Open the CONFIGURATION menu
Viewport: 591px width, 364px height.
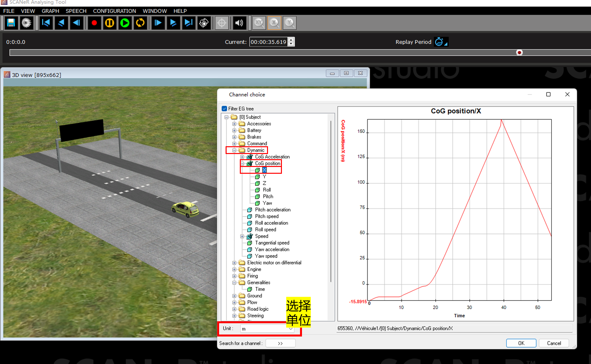click(x=114, y=11)
